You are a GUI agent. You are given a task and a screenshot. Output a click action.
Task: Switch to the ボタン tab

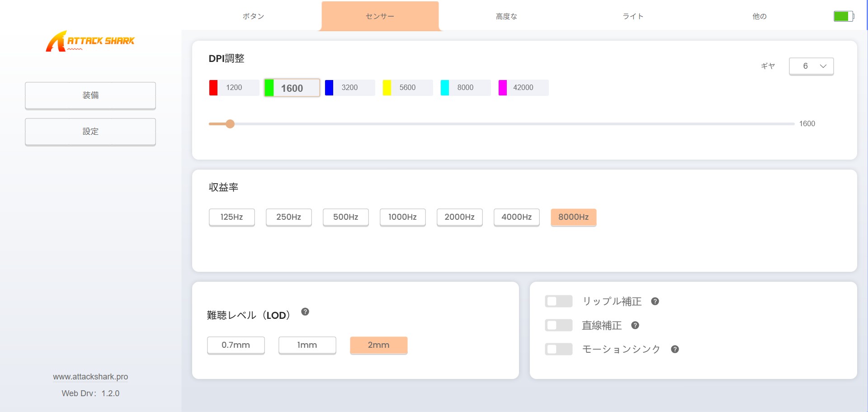(x=253, y=16)
